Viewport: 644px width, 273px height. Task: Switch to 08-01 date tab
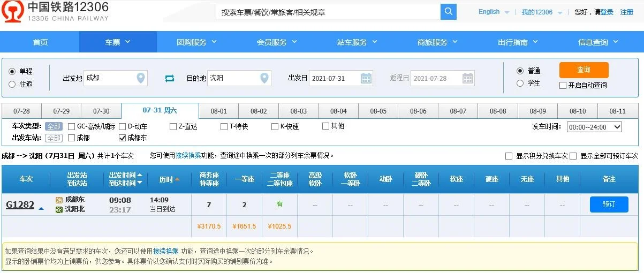pos(218,111)
